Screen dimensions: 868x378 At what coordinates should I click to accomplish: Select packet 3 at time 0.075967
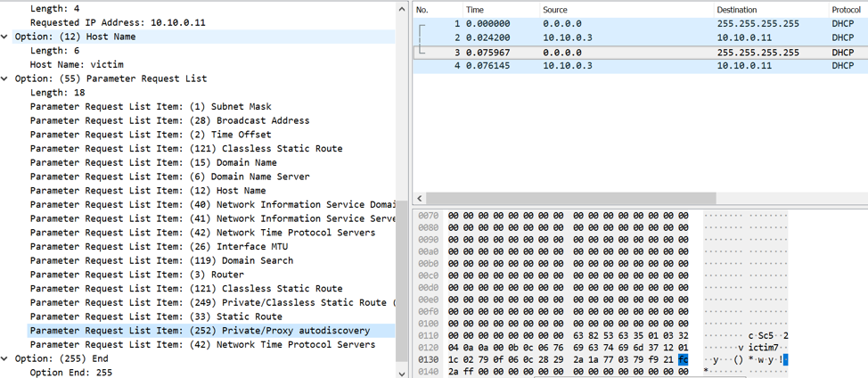tap(641, 53)
